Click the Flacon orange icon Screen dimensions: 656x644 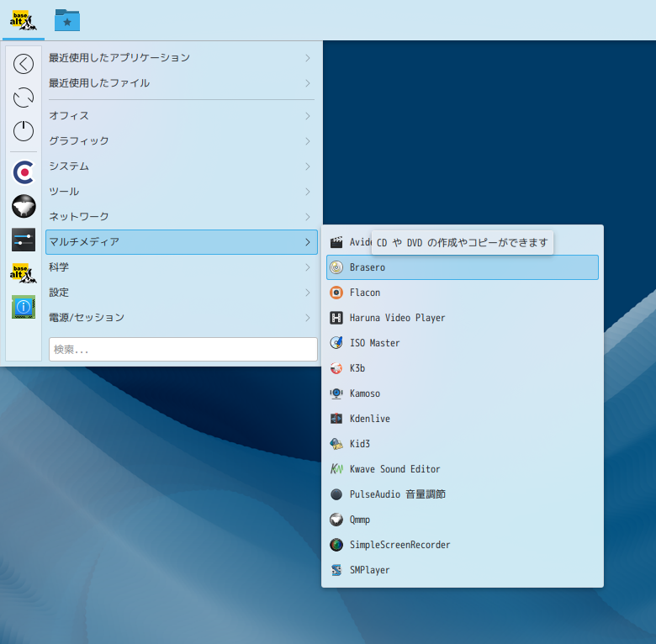pos(336,293)
